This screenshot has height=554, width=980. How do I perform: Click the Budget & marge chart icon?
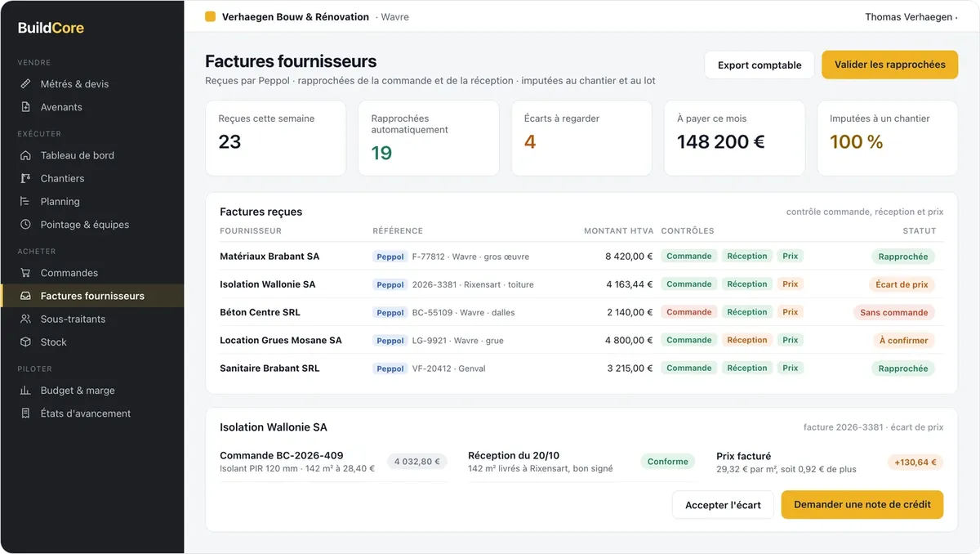[25, 391]
